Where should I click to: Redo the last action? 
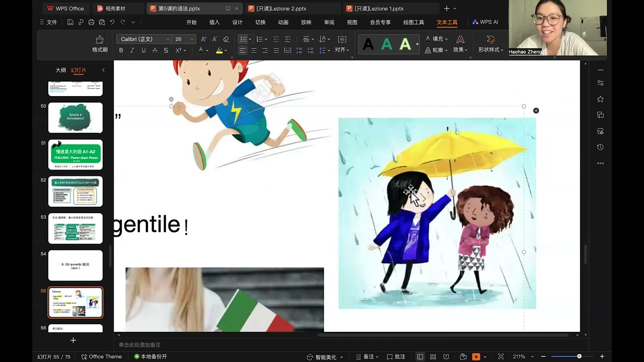[123, 22]
